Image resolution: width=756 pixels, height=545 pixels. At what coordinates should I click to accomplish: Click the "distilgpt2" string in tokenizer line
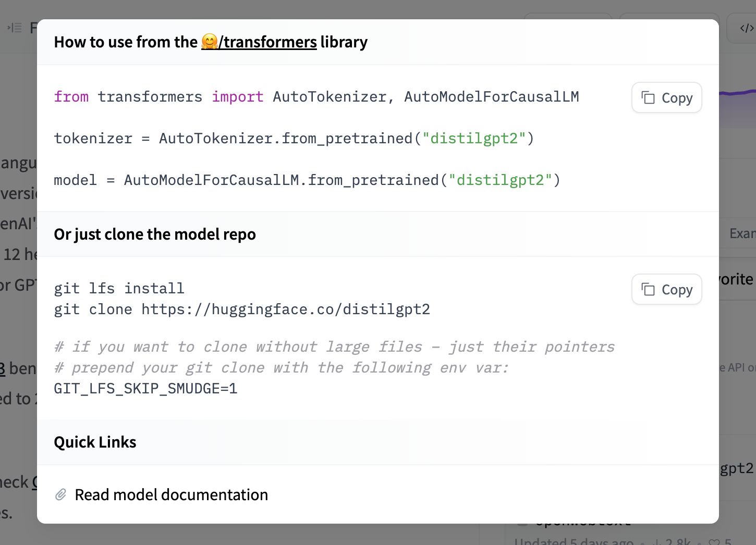coord(474,139)
